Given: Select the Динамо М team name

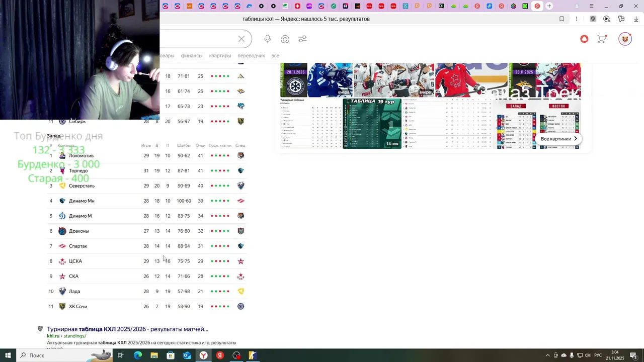Looking at the screenshot, I should pyautogui.click(x=80, y=216).
